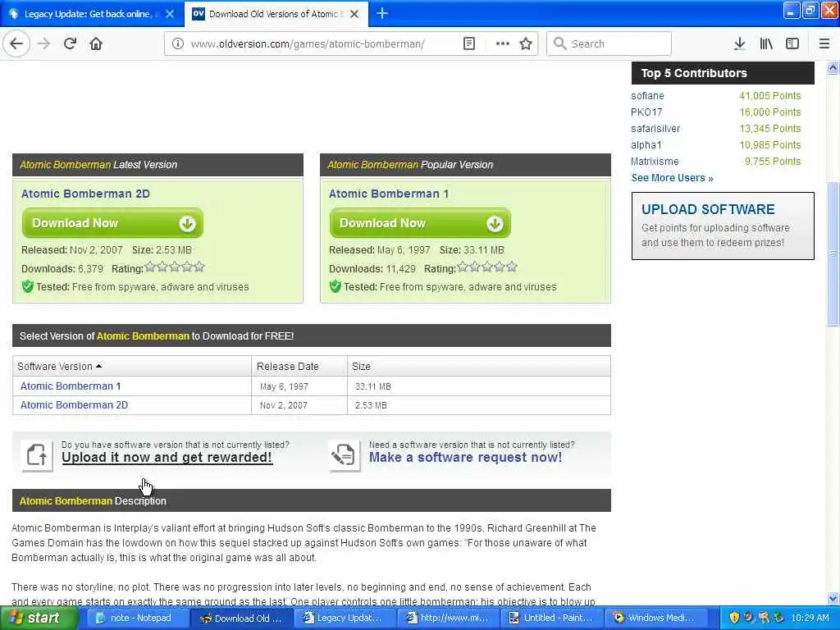This screenshot has height=630, width=840.
Task: Download Atomic Bomberman 2D now
Action: (112, 223)
